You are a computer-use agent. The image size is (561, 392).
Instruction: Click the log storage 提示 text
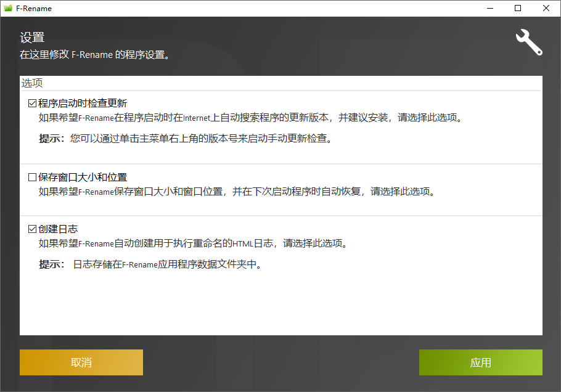point(154,265)
